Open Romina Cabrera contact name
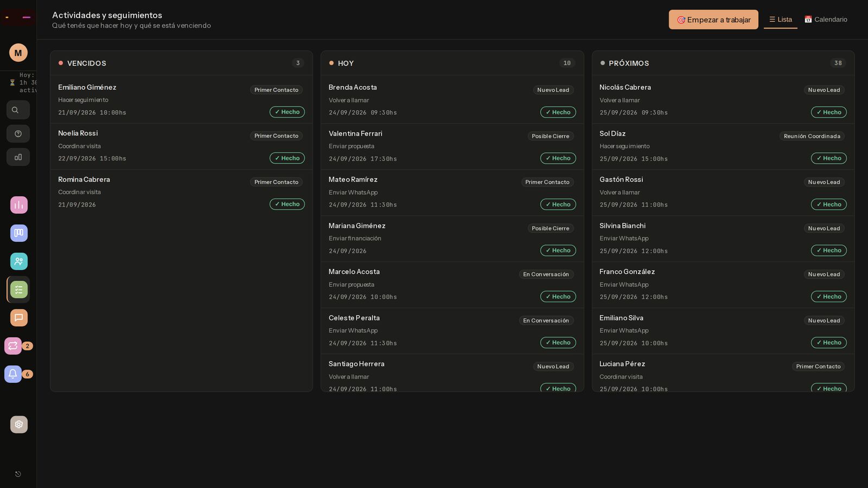 tap(84, 179)
